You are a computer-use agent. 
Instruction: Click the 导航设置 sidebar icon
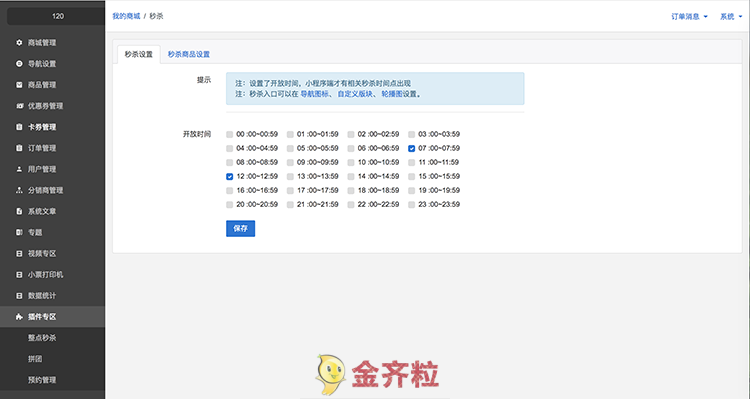19,64
